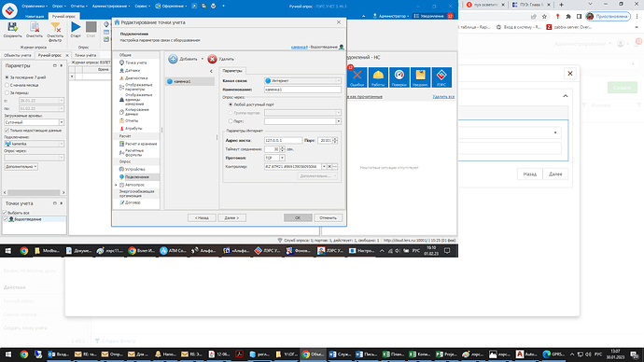Open the Ошибки notifications tile
The height and width of the screenshot is (362, 644).
(357, 77)
